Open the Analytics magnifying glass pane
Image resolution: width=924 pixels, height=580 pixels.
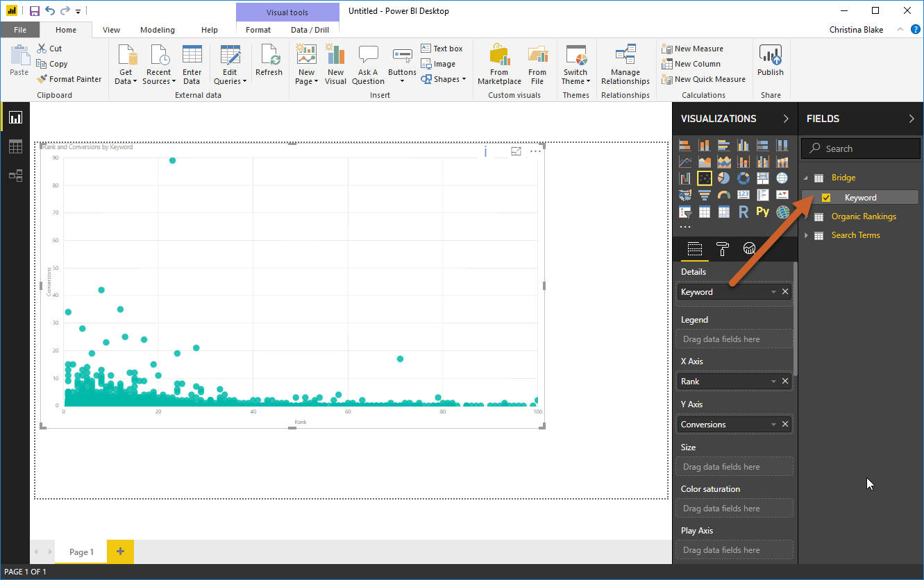click(749, 248)
